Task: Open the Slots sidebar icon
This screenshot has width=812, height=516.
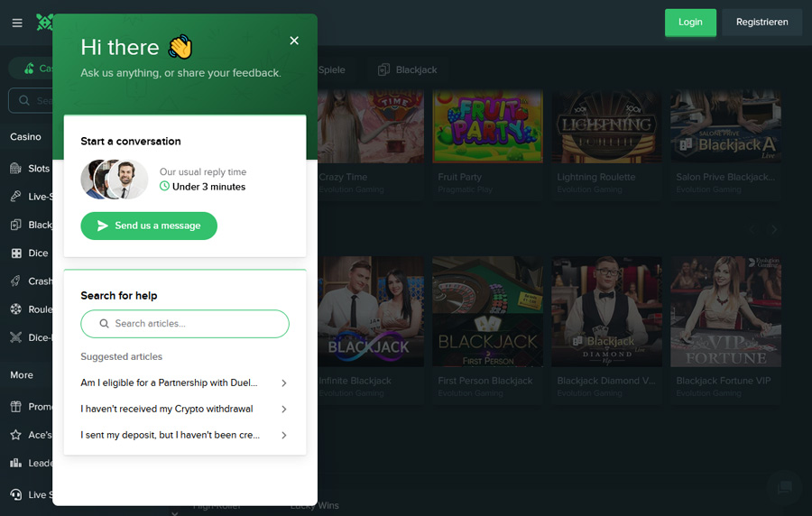Action: coord(16,168)
